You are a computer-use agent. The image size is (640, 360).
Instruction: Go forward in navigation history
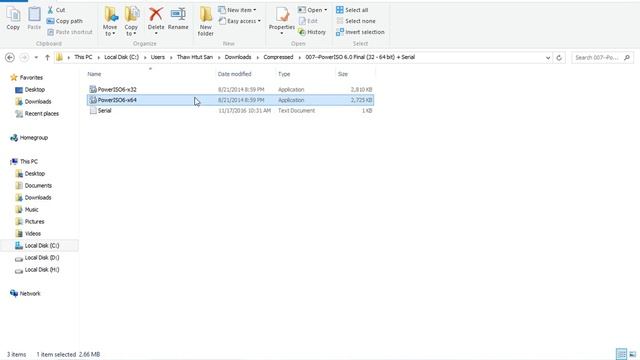coord(24,58)
